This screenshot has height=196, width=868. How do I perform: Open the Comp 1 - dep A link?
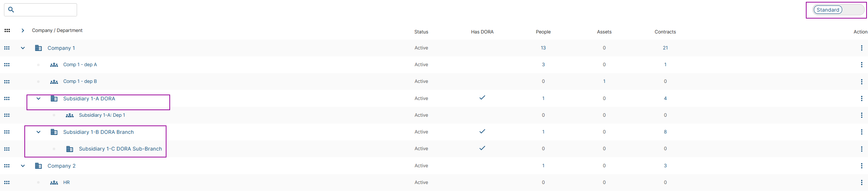click(x=80, y=65)
